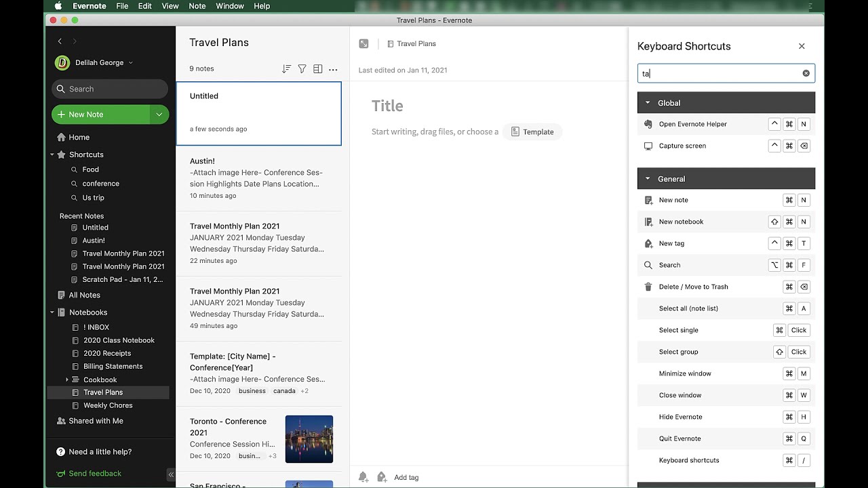Collapse the Shortcuts section

coord(52,155)
